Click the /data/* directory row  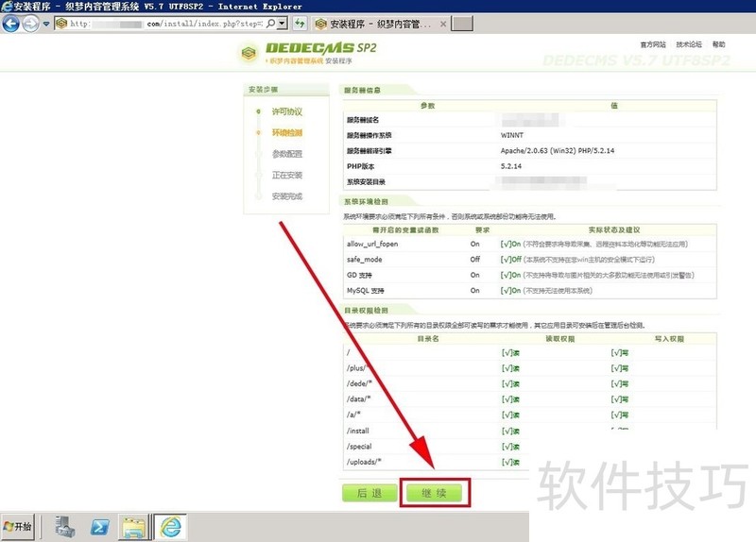[529, 398]
